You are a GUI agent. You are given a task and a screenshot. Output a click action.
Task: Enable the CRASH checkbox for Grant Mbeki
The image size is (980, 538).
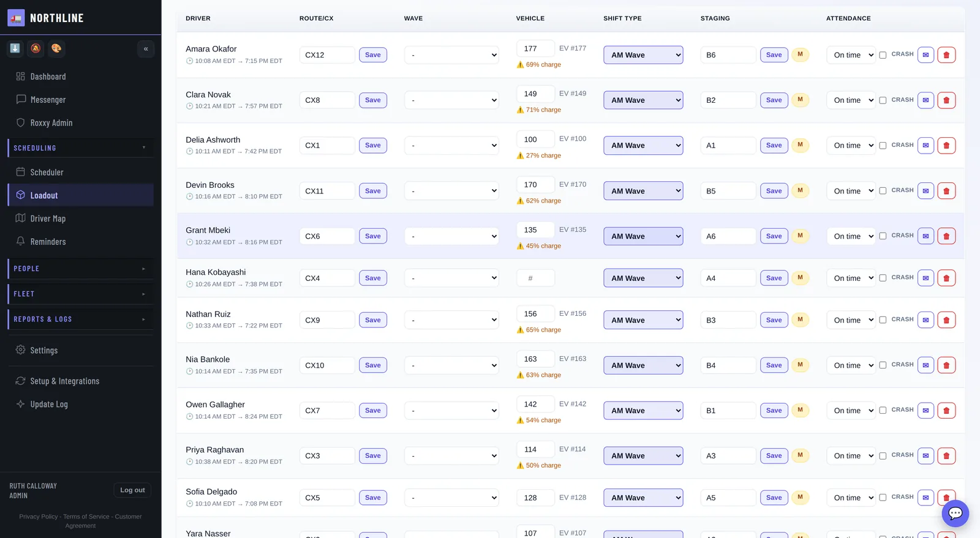point(883,236)
